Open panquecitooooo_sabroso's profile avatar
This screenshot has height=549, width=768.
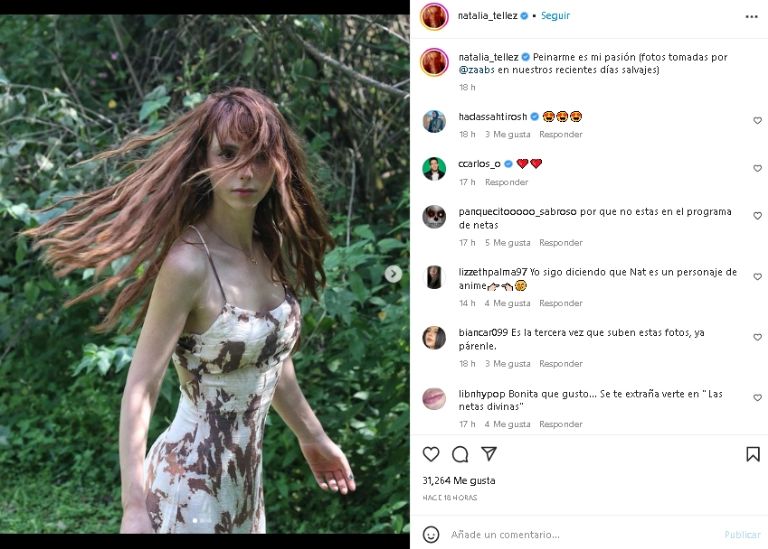[x=434, y=217]
